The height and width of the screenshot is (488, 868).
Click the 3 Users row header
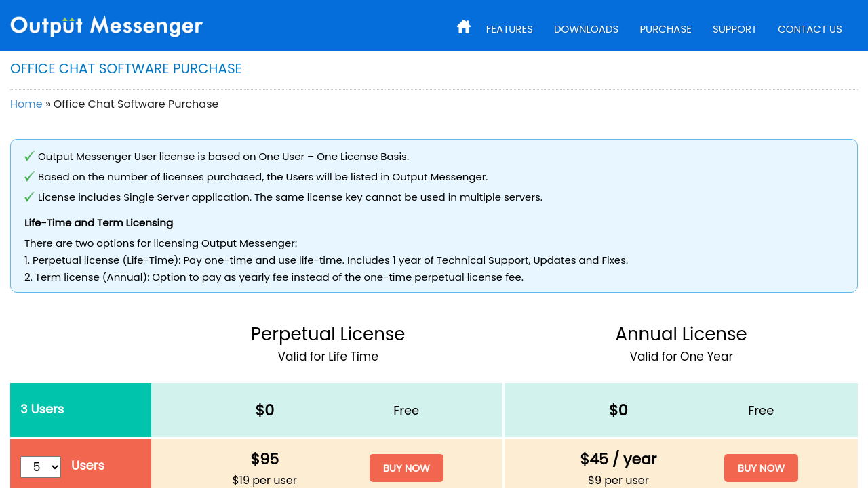tap(42, 409)
